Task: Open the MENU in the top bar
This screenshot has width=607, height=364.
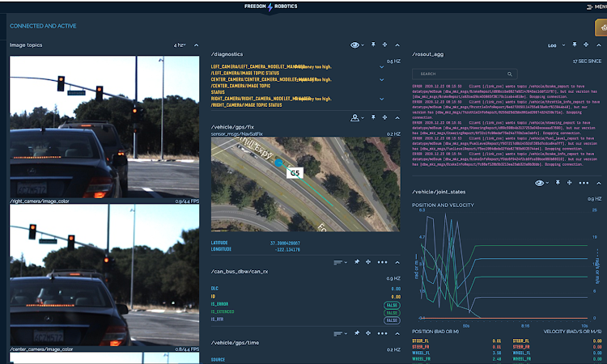Action: coord(596,7)
